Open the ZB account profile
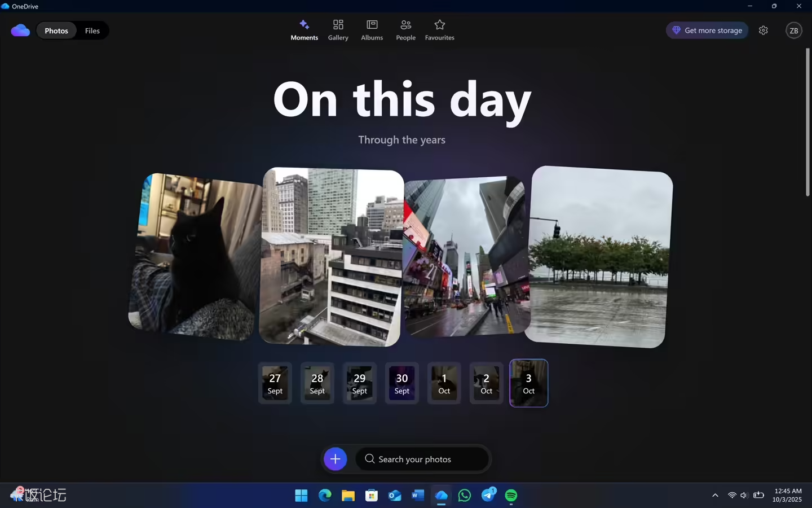812x508 pixels. (x=793, y=30)
